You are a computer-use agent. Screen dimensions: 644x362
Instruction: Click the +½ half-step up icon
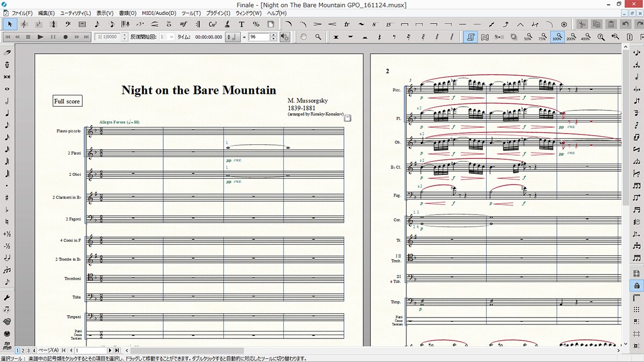(7, 234)
